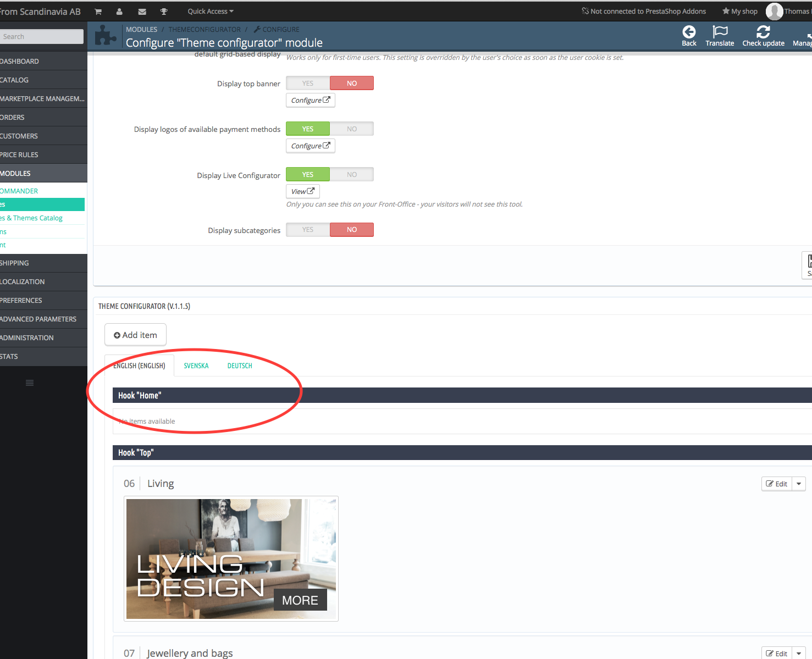
Task: Open the Marketplace Management menu
Action: (43, 98)
